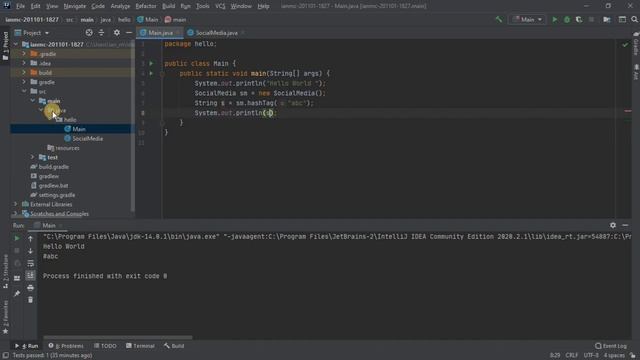Open Project panel settings gear
The width and height of the screenshot is (640, 360).
point(117,33)
